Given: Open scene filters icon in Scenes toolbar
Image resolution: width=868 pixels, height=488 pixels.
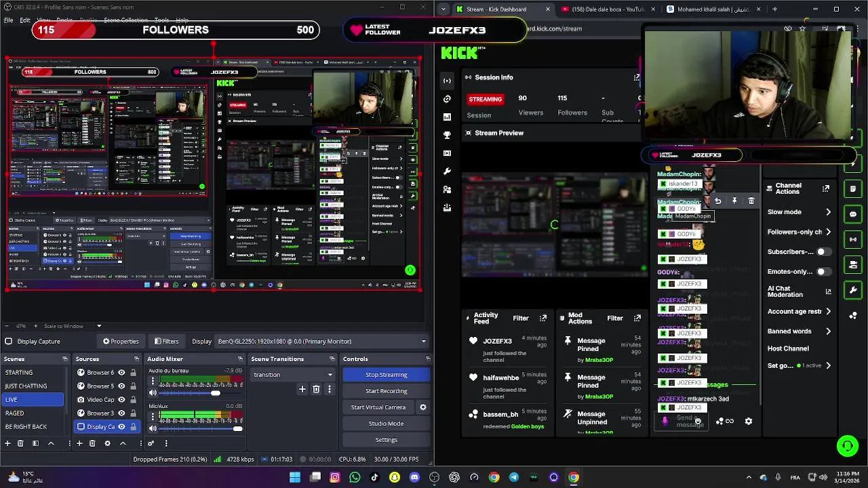Looking at the screenshot, I should 35,443.
